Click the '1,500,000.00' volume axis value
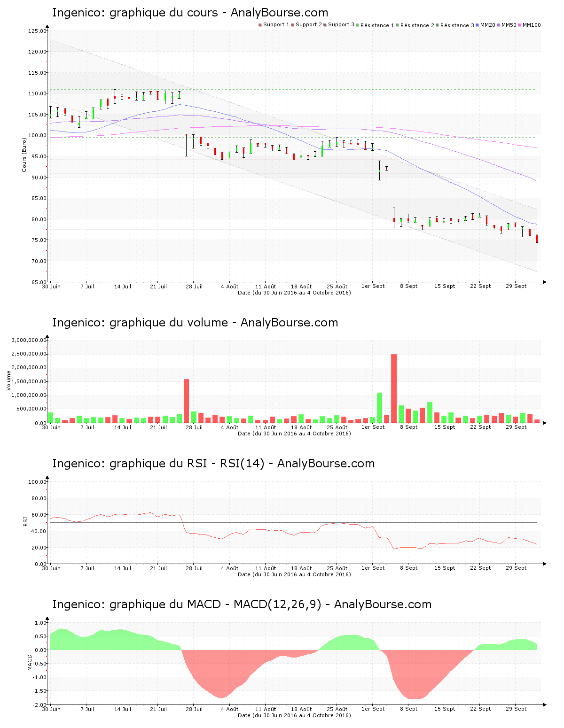Viewport: 564px width, 728px height. click(x=30, y=382)
